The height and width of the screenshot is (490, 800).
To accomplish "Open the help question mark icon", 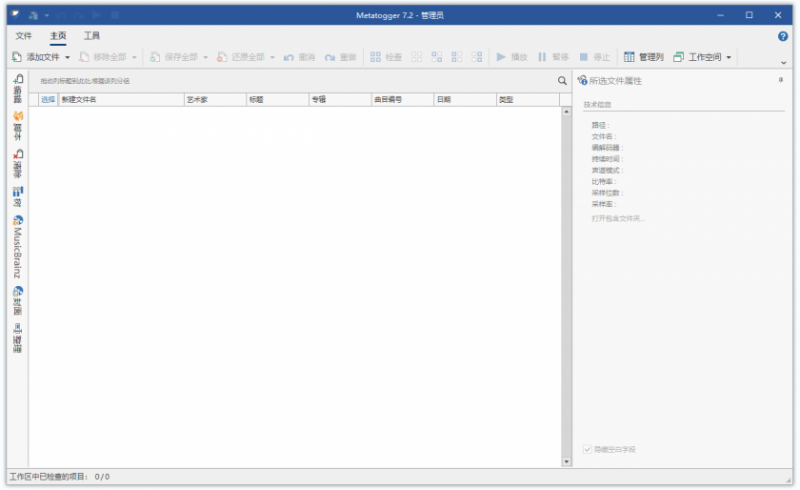I will (x=783, y=36).
